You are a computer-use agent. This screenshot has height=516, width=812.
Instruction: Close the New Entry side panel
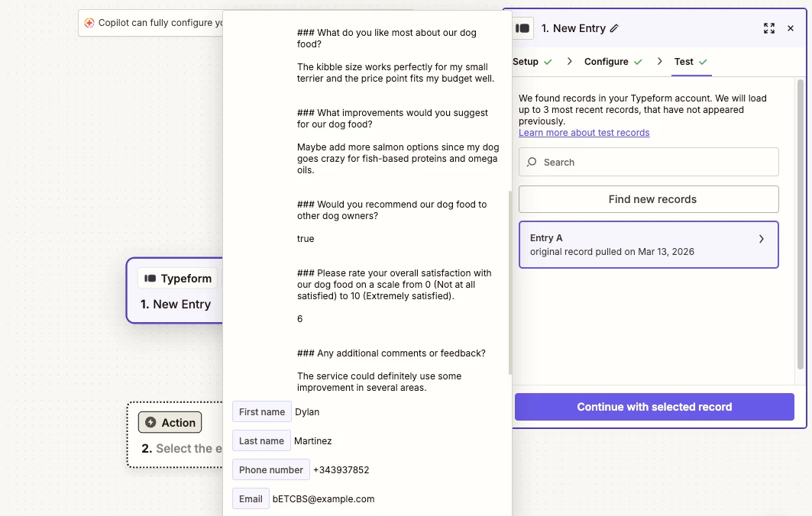pyautogui.click(x=791, y=28)
